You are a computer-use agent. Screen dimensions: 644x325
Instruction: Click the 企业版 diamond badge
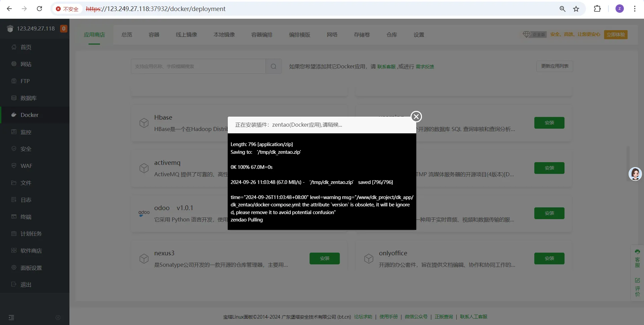[x=534, y=34]
